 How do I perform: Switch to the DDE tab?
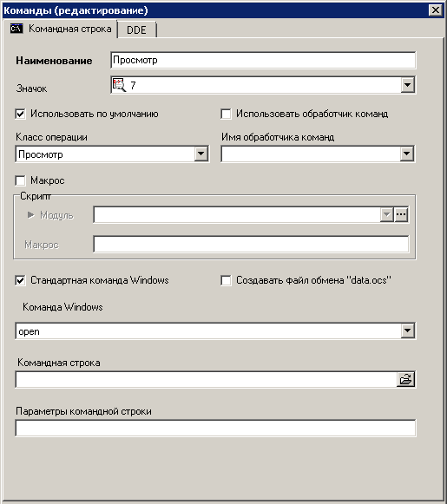(x=136, y=29)
